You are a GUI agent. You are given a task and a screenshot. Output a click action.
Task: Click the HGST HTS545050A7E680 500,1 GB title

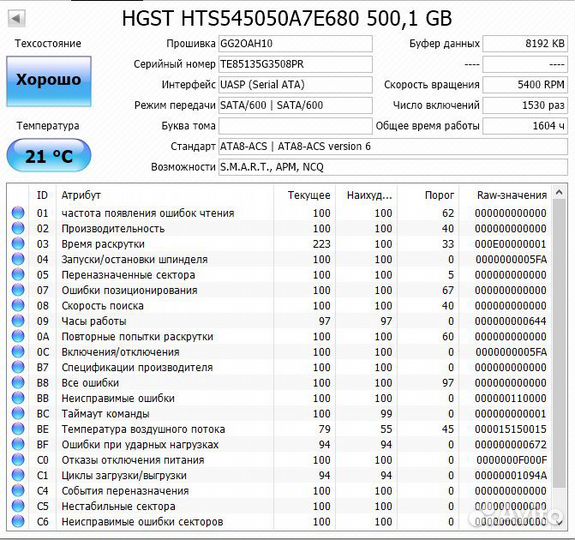point(287,18)
